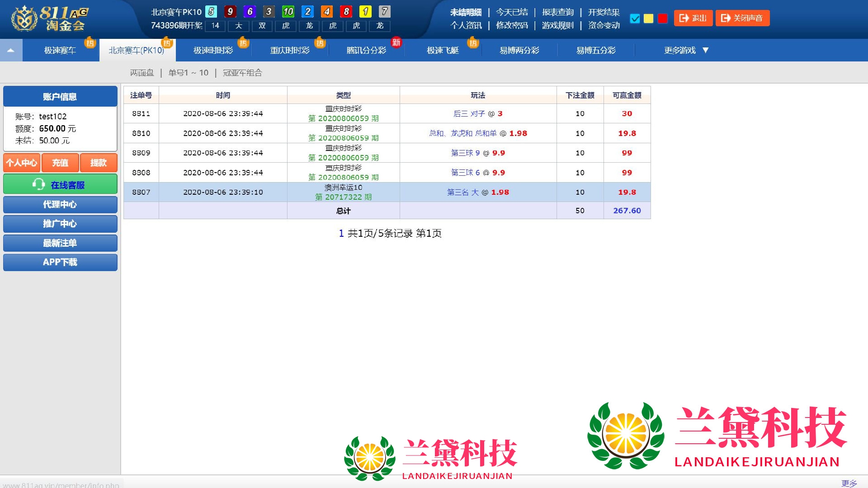Image resolution: width=868 pixels, height=488 pixels.
Task: Click the first lottery ball number 5
Action: tap(211, 11)
